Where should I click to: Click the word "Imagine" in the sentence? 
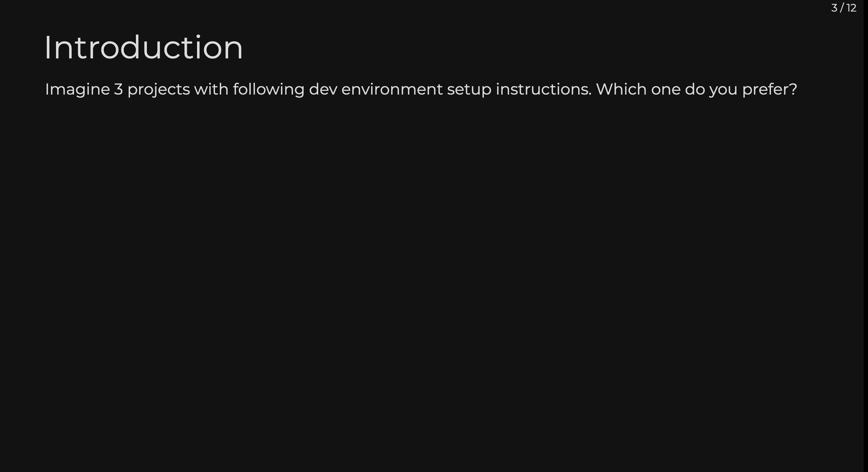[x=77, y=89]
